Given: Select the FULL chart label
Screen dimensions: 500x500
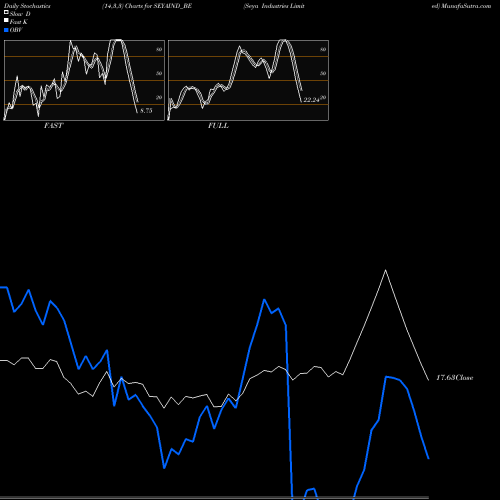Looking at the screenshot, I should [x=218, y=126].
